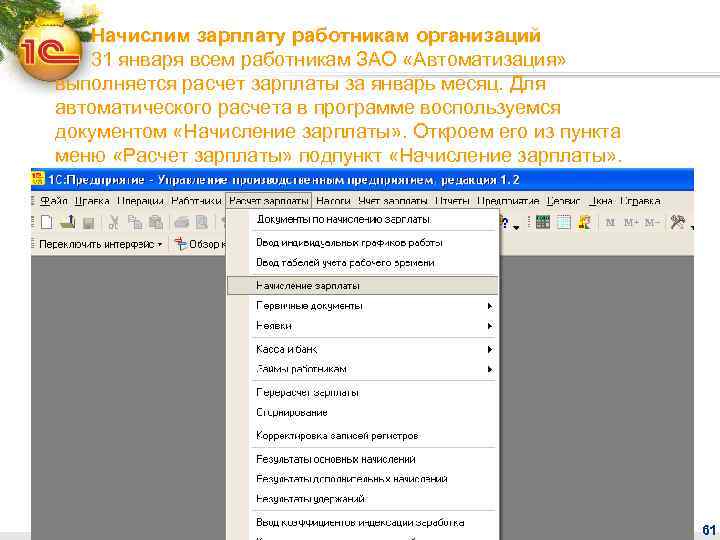Open the Работники menu
The width and height of the screenshot is (720, 540).
point(196,201)
